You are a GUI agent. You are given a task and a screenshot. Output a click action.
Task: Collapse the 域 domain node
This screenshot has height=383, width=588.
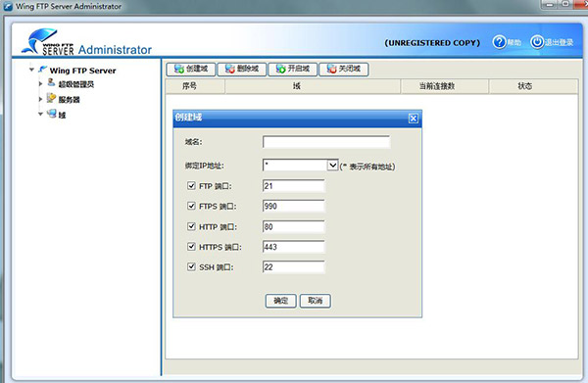point(40,114)
